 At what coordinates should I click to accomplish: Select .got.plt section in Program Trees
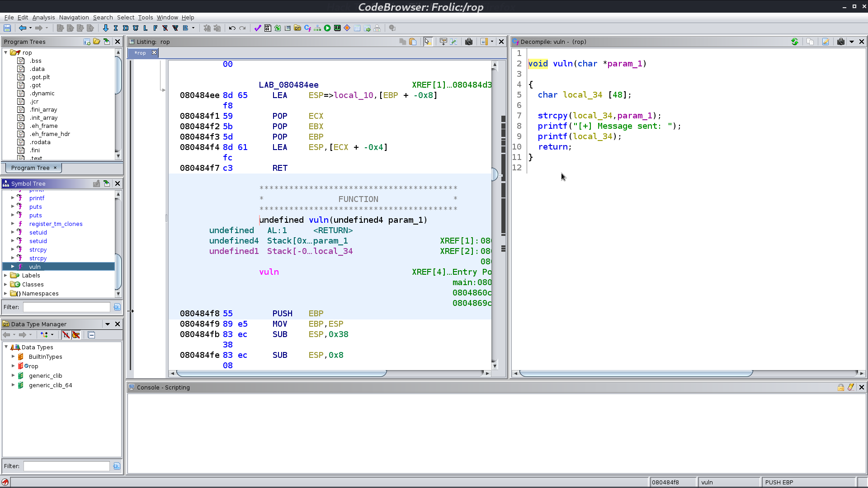pos(39,77)
